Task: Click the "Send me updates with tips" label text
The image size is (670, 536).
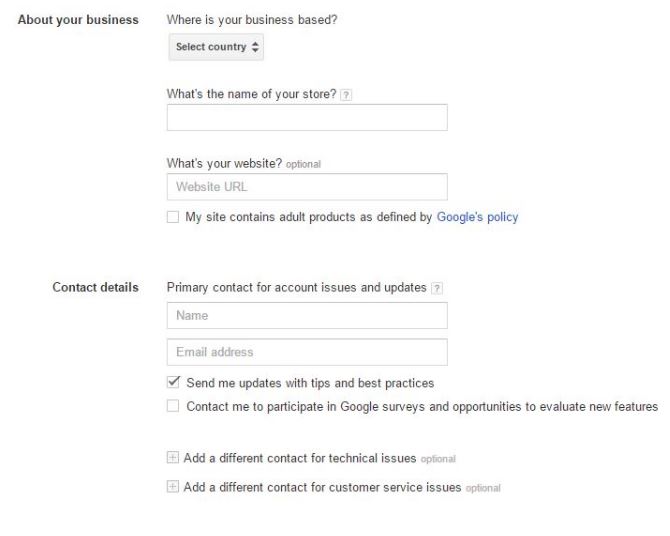Action: pyautogui.click(x=310, y=383)
